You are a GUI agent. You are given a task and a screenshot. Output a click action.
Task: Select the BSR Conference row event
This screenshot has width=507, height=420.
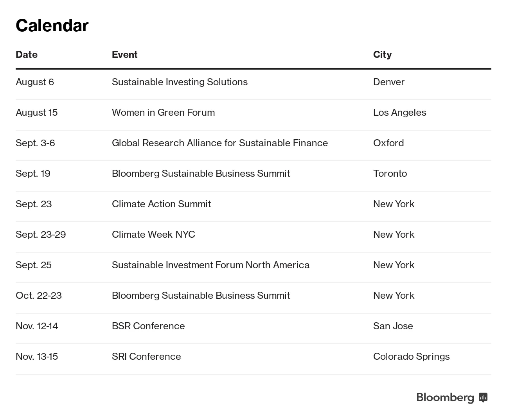coord(148,326)
